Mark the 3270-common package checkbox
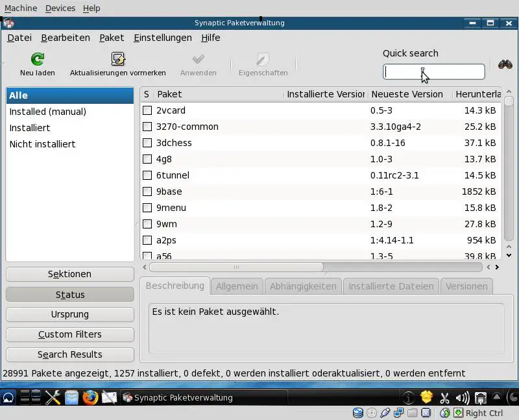This screenshot has width=519, height=420. point(147,127)
